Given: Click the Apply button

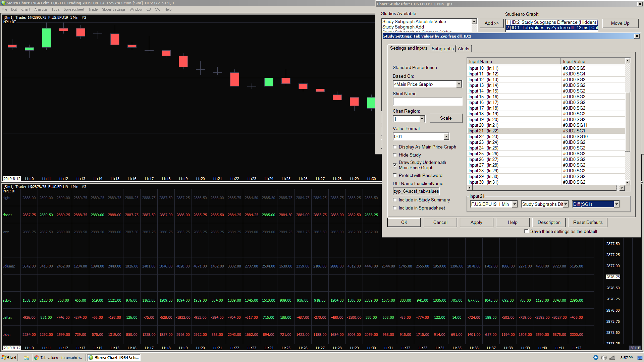Looking at the screenshot, I should [476, 222].
